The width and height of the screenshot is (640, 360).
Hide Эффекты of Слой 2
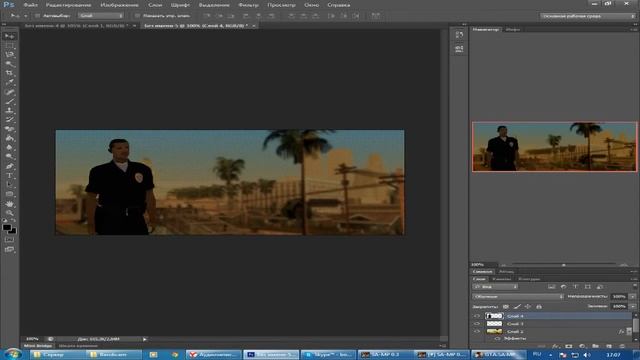[497, 339]
